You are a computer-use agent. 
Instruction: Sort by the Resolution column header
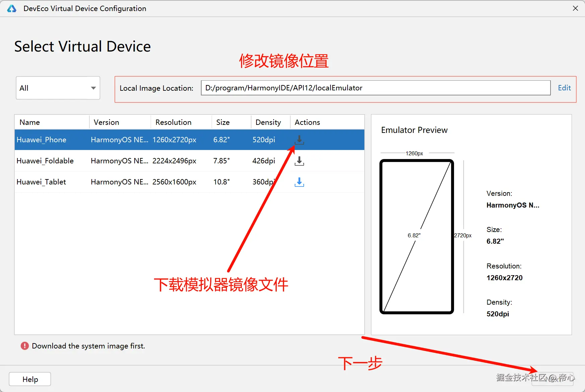[x=181, y=122]
